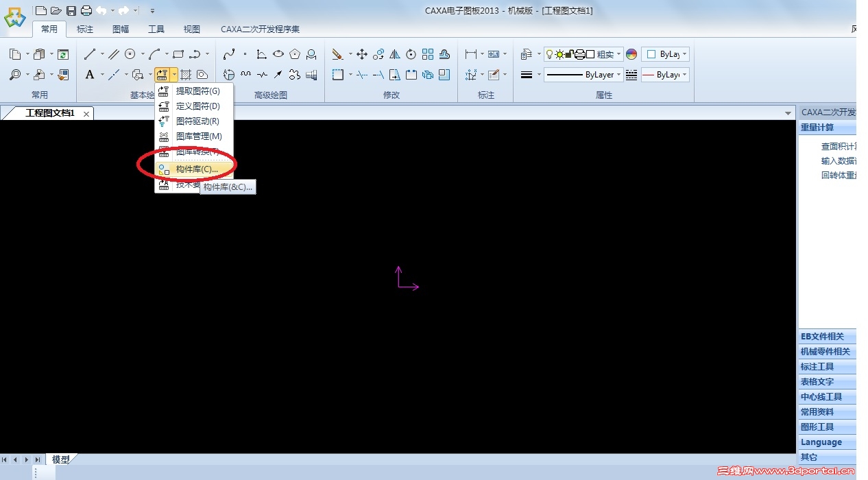Select the Rectangle drawing tool
This screenshot has width=868, height=480.
coord(178,54)
